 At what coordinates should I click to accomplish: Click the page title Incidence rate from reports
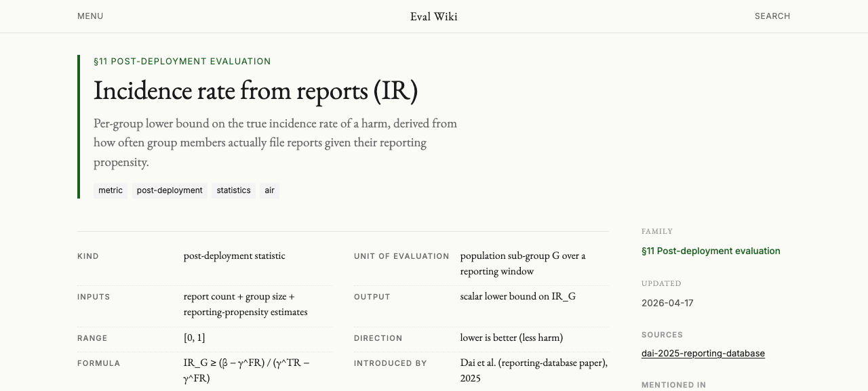coord(256,90)
